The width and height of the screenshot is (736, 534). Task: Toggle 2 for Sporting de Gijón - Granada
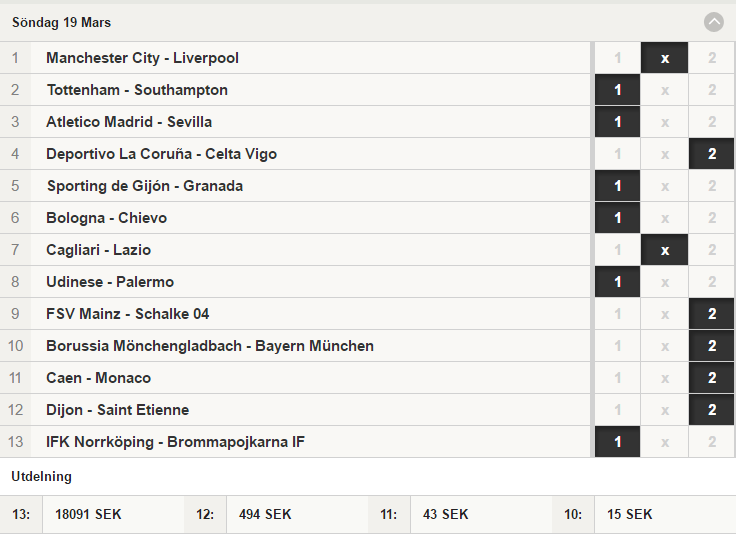coord(712,185)
